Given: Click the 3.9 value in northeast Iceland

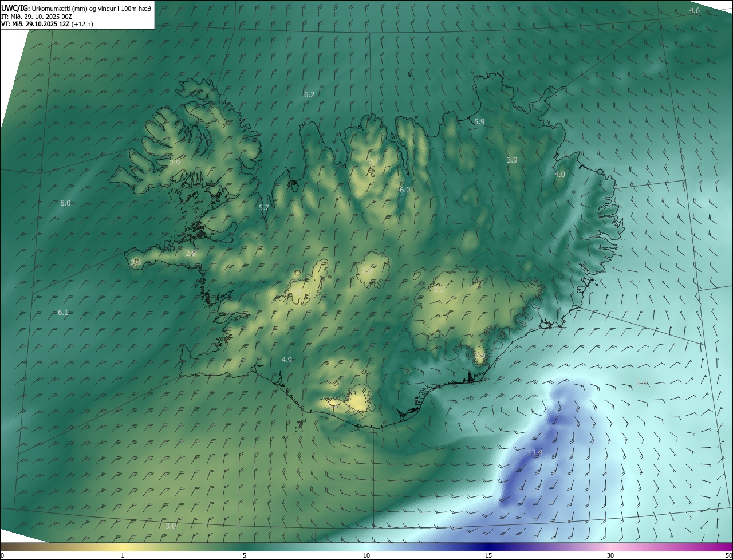Looking at the screenshot, I should pos(512,160).
